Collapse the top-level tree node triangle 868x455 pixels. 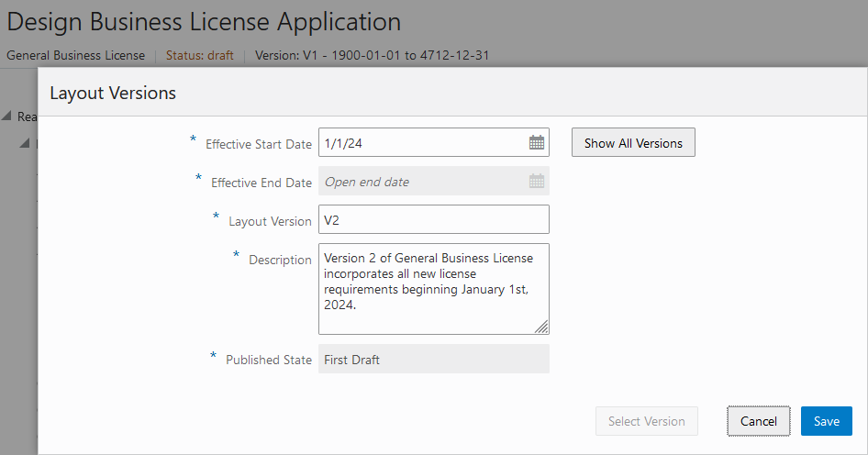tap(7, 117)
